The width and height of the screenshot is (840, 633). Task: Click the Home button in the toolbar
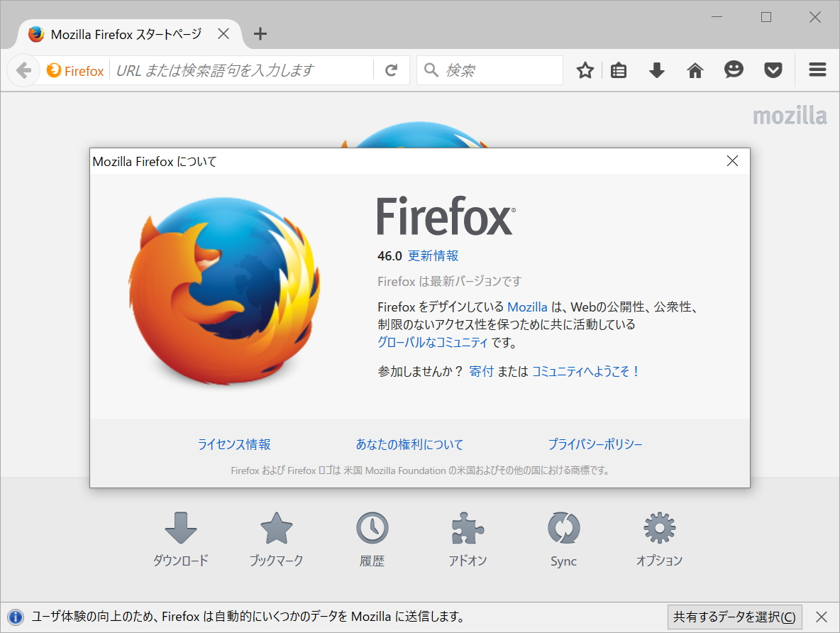tap(695, 70)
